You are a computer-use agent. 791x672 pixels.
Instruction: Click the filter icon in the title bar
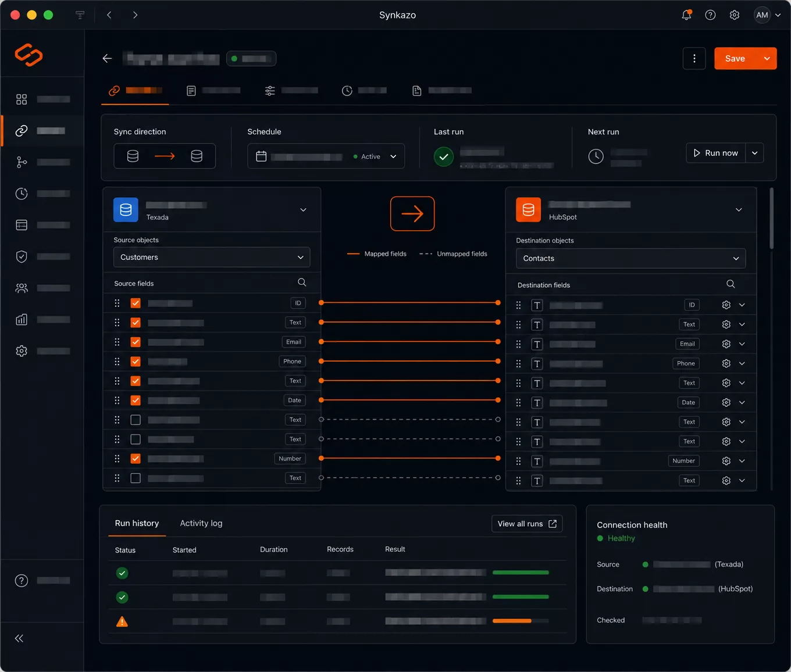click(80, 15)
